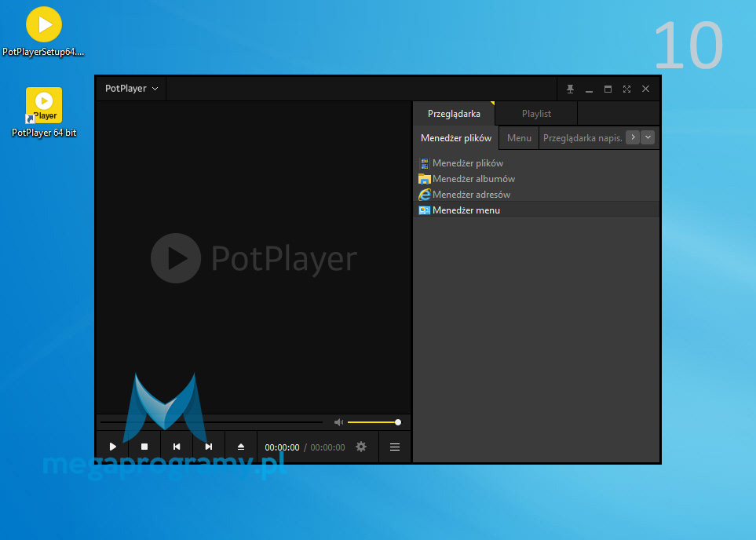
Task: Open the PotPlayer main menu dropdown
Action: pyautogui.click(x=131, y=89)
